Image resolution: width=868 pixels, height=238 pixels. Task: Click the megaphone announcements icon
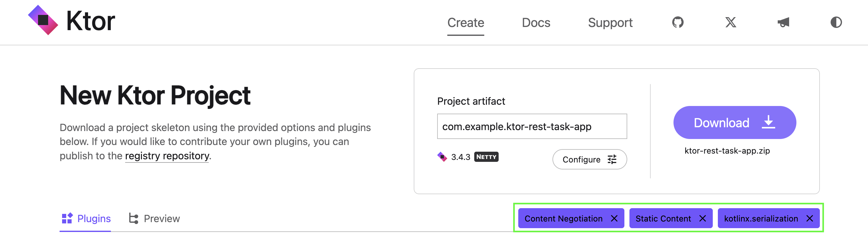783,22
